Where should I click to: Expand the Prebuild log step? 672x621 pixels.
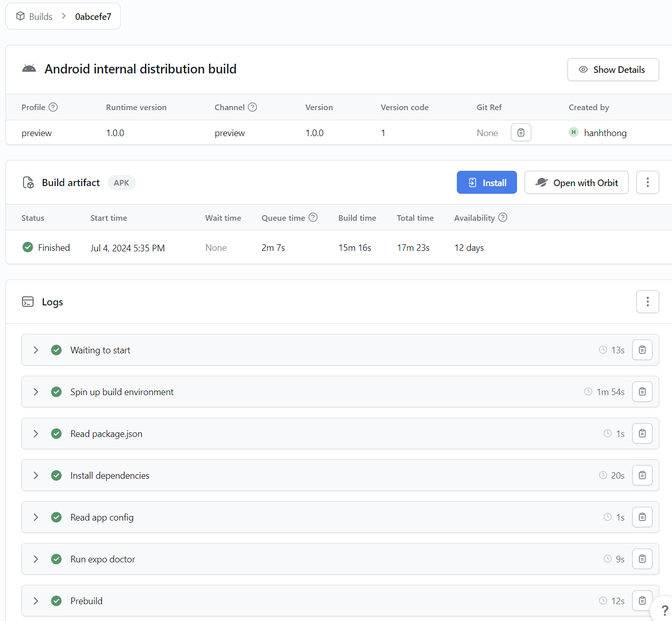[36, 601]
